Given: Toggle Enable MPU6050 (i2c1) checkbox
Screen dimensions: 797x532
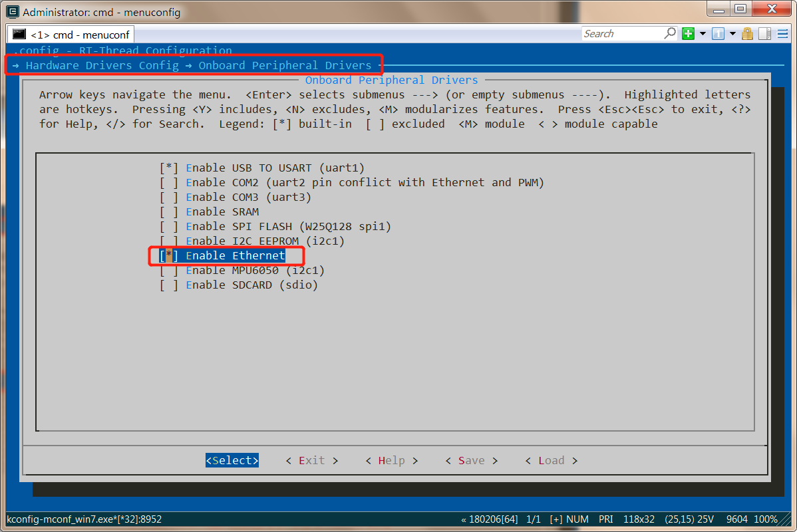Looking at the screenshot, I should pos(169,270).
